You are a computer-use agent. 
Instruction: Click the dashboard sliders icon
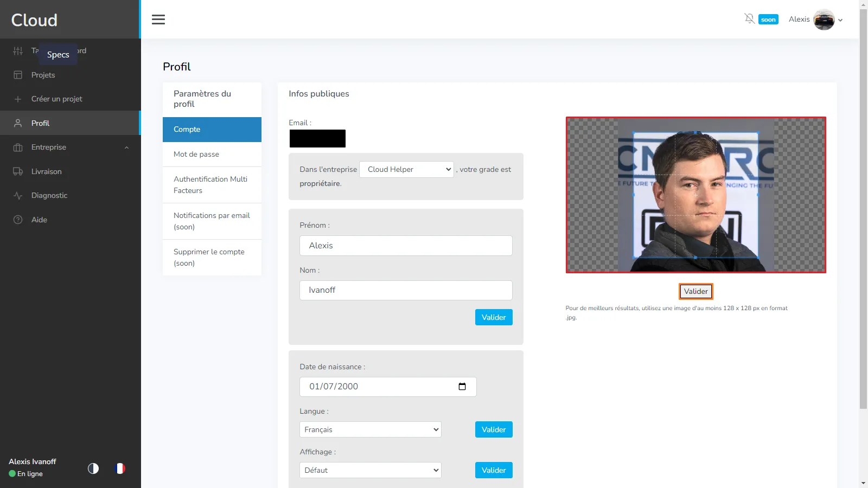pyautogui.click(x=18, y=50)
